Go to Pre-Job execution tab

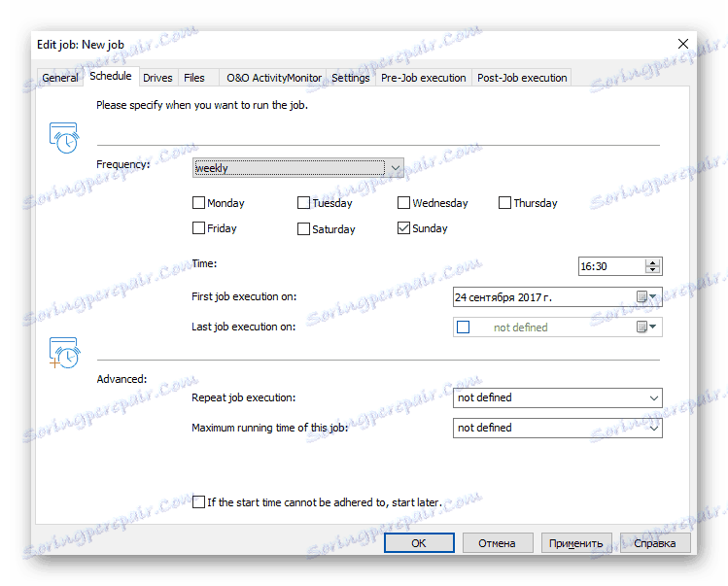coord(423,78)
